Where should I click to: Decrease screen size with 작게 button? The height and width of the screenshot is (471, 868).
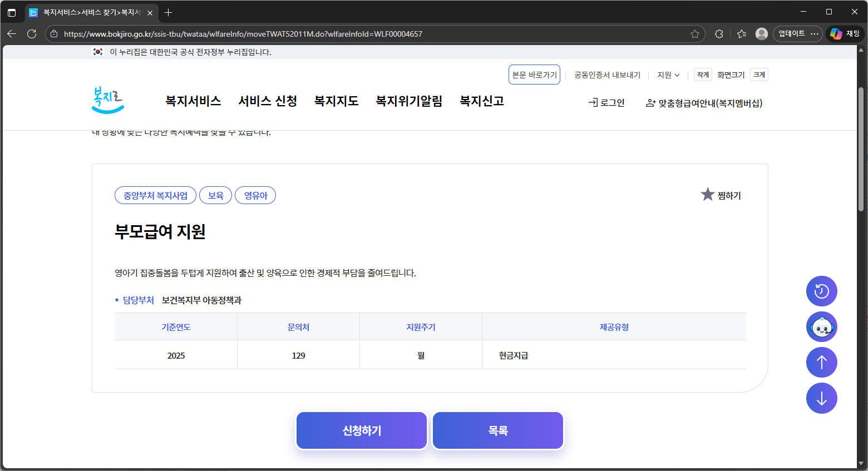(x=703, y=75)
